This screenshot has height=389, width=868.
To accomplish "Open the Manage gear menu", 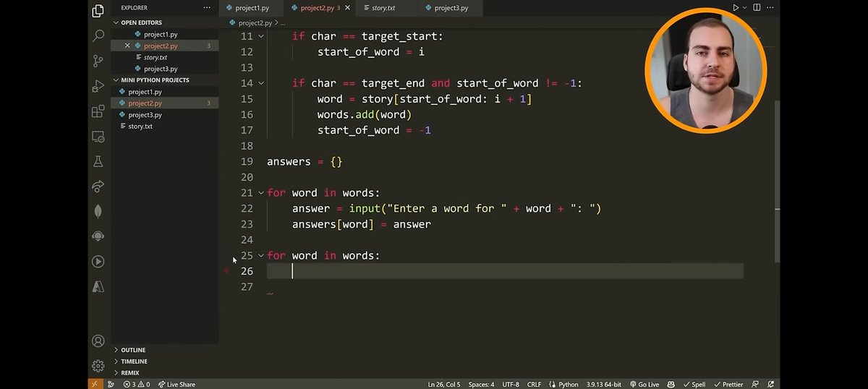I will click(x=98, y=366).
